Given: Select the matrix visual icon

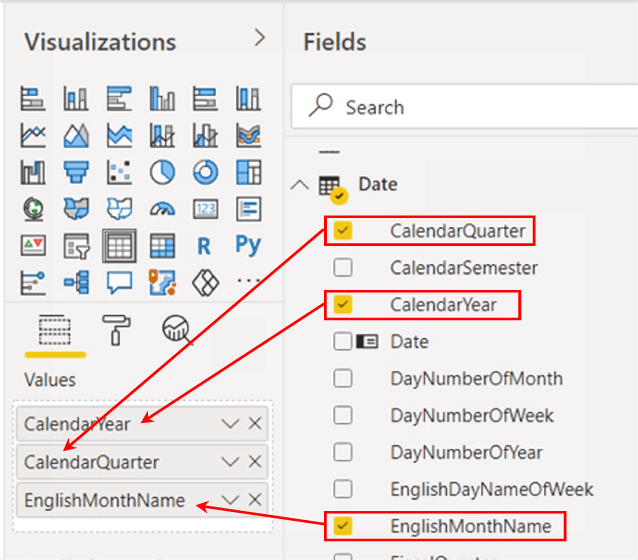Looking at the screenshot, I should (x=162, y=246).
